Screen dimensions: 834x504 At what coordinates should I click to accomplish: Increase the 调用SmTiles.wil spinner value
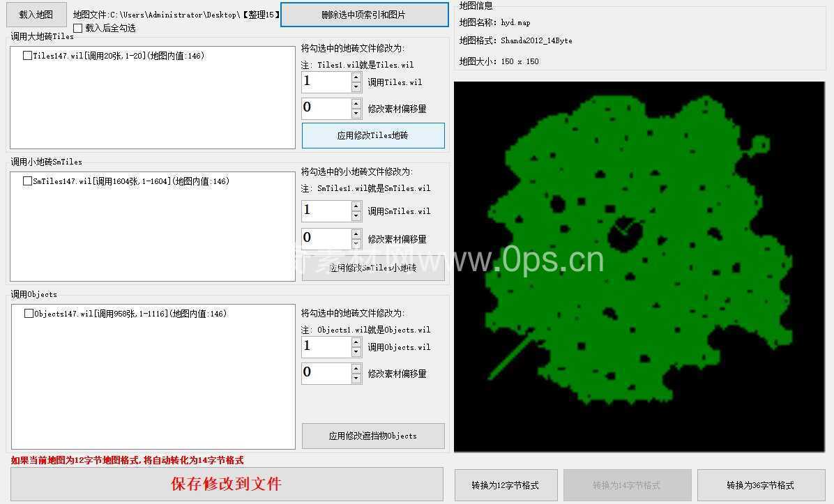pos(356,206)
